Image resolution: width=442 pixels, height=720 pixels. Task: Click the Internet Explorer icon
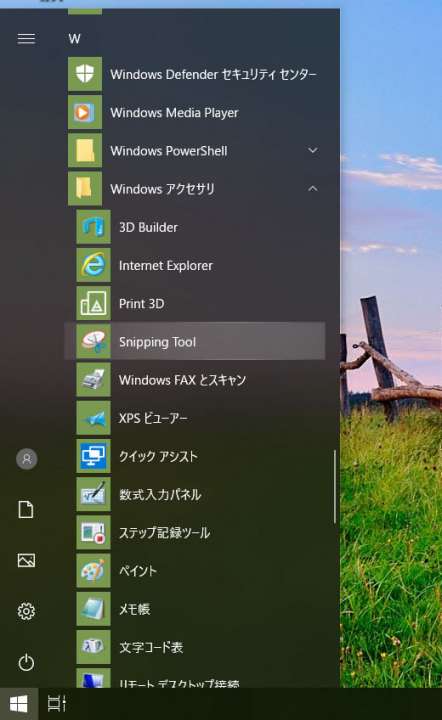click(x=94, y=265)
